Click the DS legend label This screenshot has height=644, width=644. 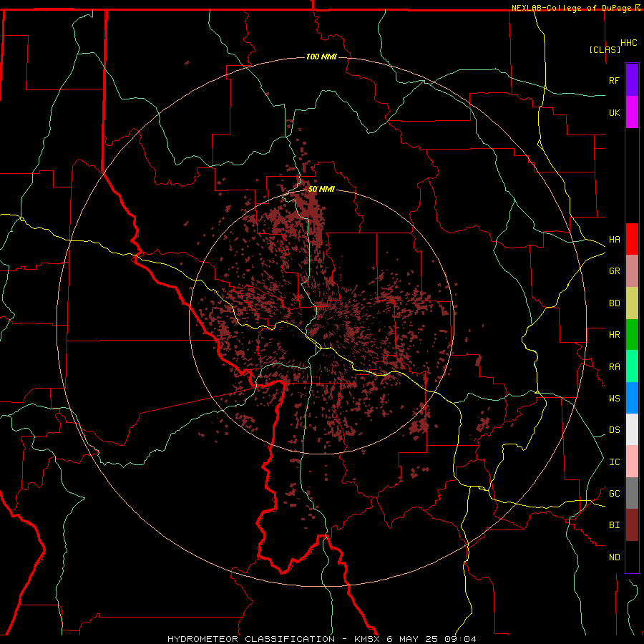(x=615, y=430)
